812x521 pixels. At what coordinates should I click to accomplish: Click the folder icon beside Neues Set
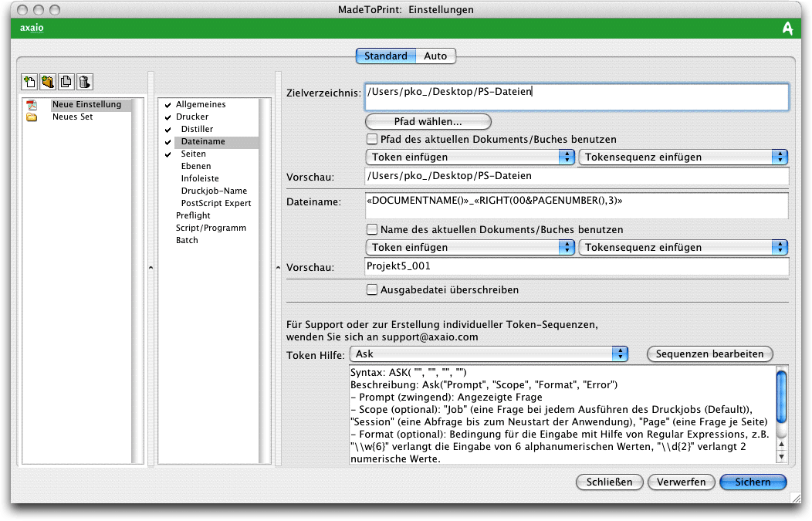coord(32,117)
